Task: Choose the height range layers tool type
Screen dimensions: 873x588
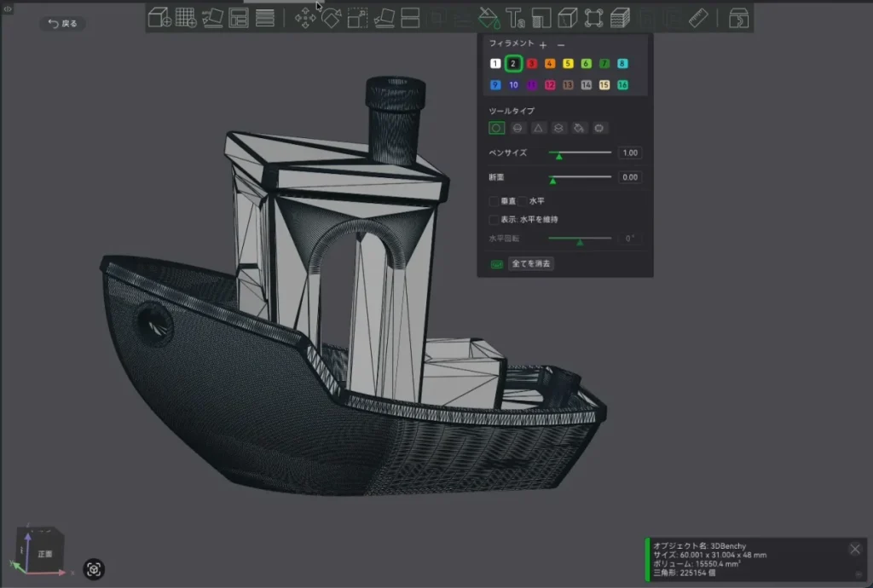Action: 558,128
